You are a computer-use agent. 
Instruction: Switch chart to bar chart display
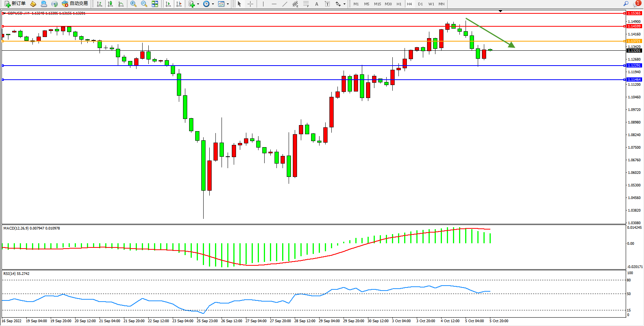[x=100, y=4]
